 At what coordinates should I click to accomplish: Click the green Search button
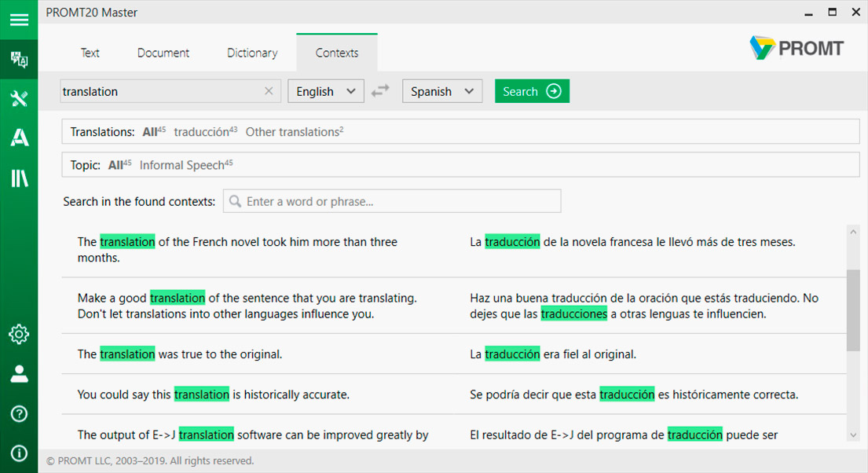pos(532,91)
